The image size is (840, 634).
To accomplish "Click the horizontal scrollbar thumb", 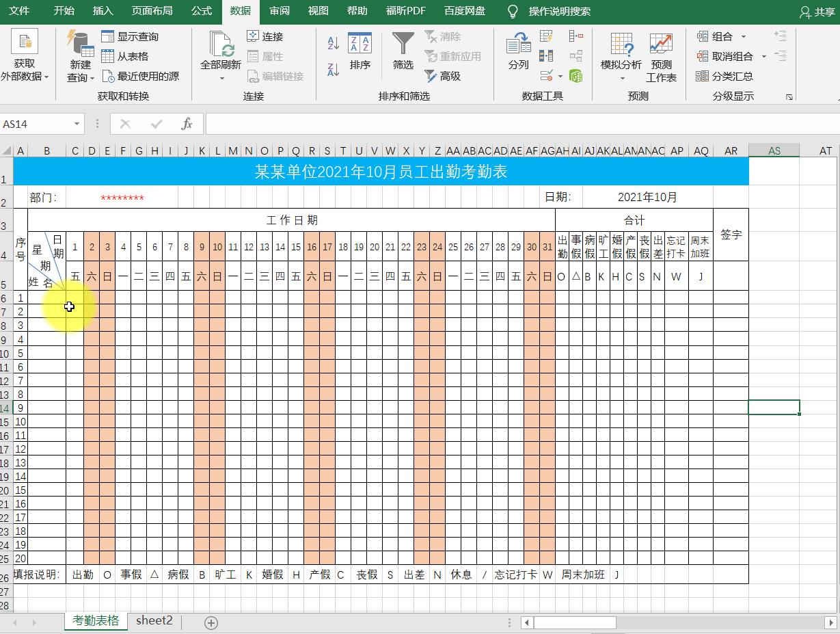I will point(574,622).
